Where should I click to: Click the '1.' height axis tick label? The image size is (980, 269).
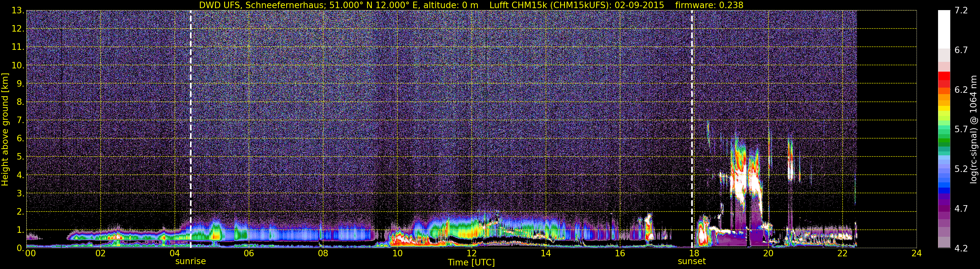[x=20, y=230]
